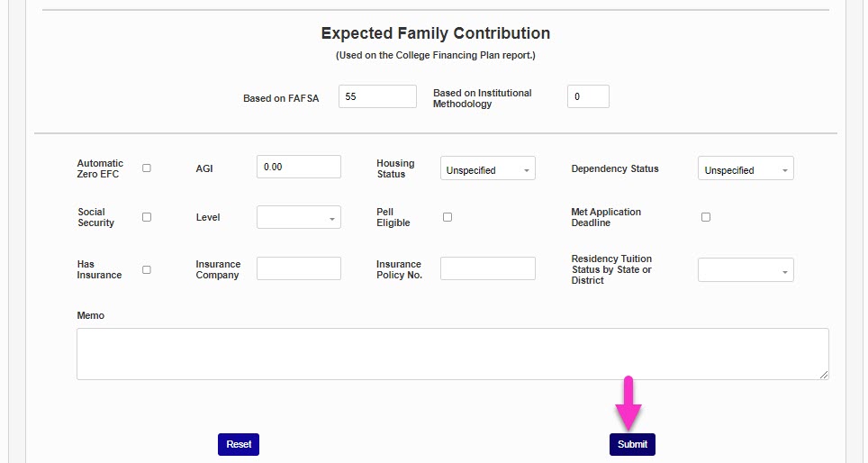Click inside the Memo text area
Screen dimensions: 868x463
click(452, 353)
